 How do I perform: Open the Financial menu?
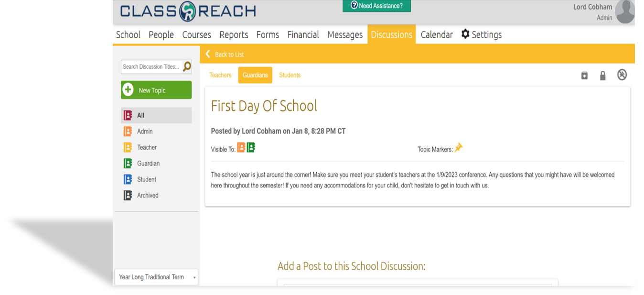(x=303, y=34)
